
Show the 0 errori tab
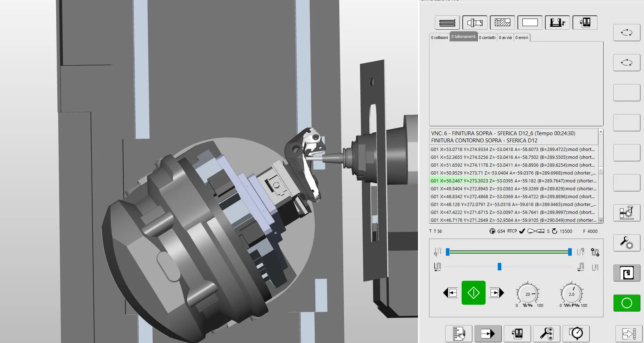click(x=522, y=38)
